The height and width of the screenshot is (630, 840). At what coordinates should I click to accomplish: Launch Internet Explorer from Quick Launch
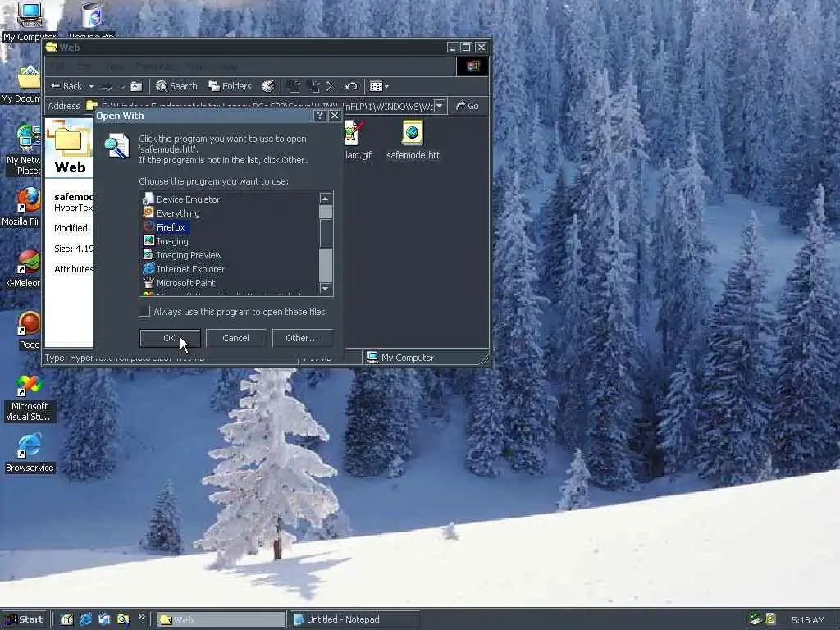pos(85,620)
